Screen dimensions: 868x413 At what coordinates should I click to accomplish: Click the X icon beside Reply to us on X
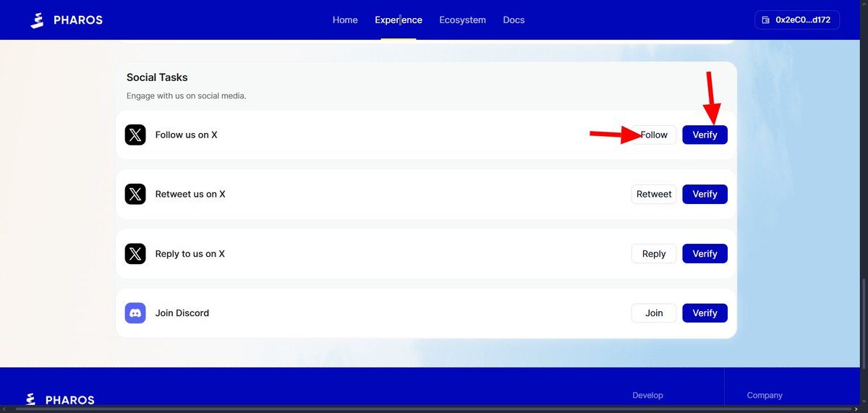click(135, 254)
